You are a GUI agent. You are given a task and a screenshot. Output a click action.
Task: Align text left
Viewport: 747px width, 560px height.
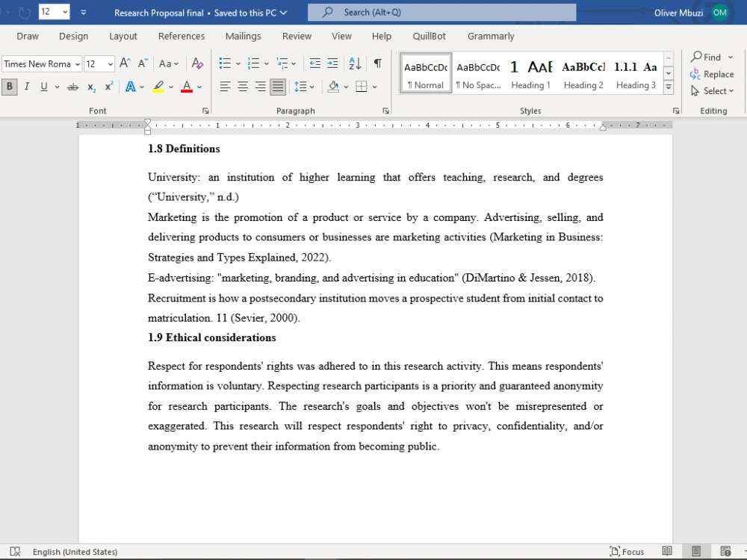pyautogui.click(x=225, y=87)
